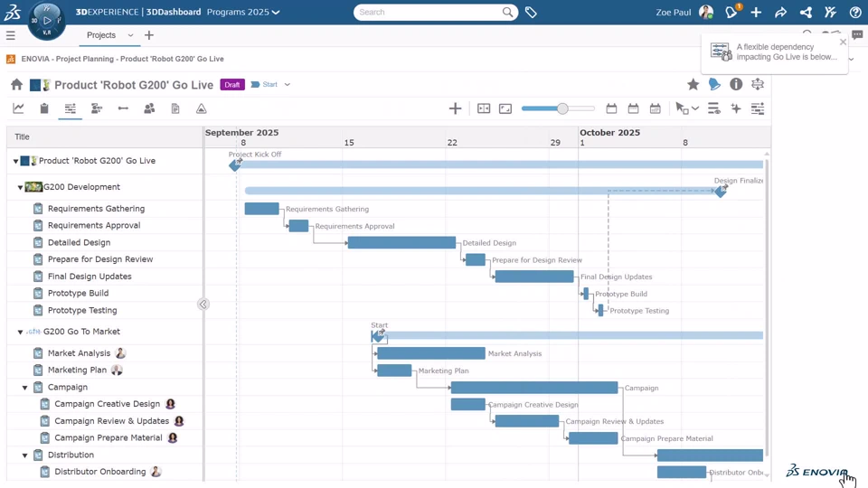Open the help question mark icon

[854, 12]
